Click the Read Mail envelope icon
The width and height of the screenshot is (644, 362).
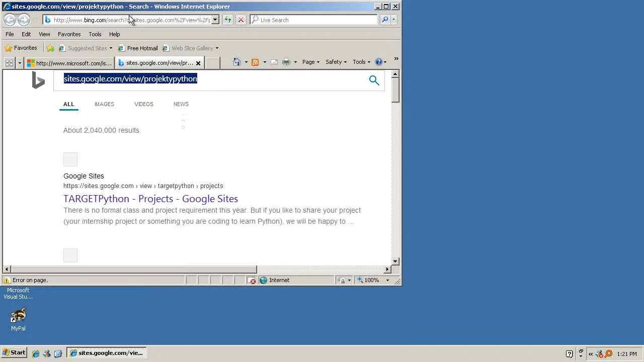(x=274, y=62)
